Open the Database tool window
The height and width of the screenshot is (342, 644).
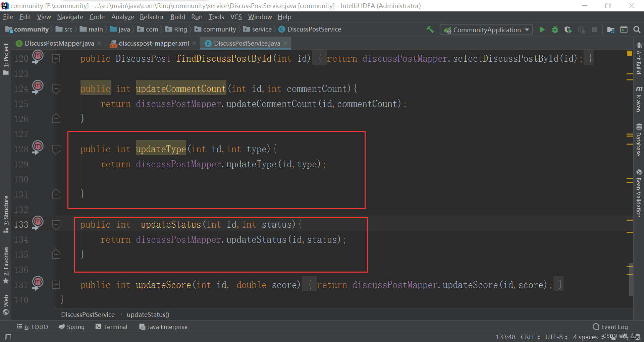coord(639,140)
